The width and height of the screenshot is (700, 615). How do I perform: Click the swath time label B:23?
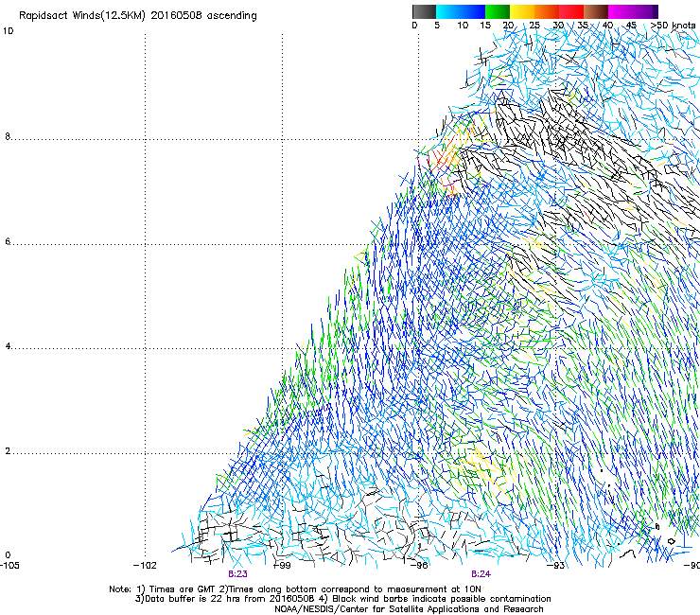pos(237,574)
